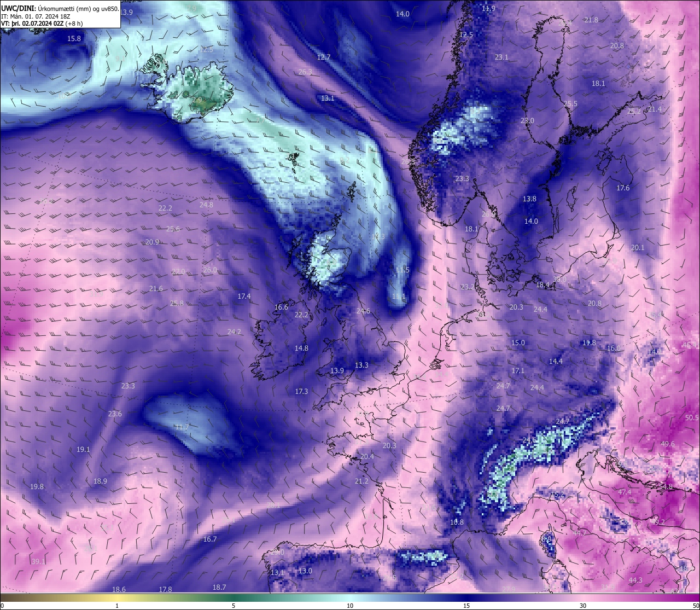This screenshot has width=700, height=610.
Task: Select the 20.4 value over Brittany
Action: click(x=367, y=457)
